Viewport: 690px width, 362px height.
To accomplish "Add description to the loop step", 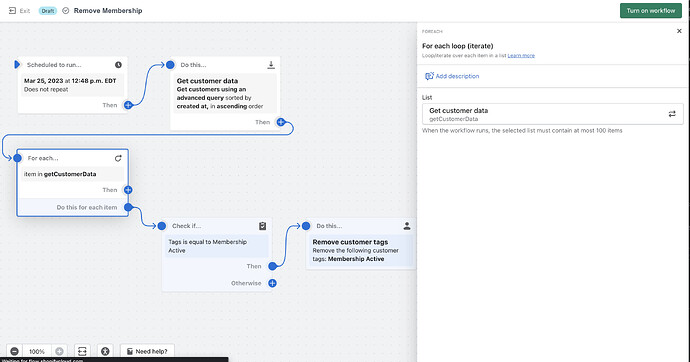I will (452, 76).
